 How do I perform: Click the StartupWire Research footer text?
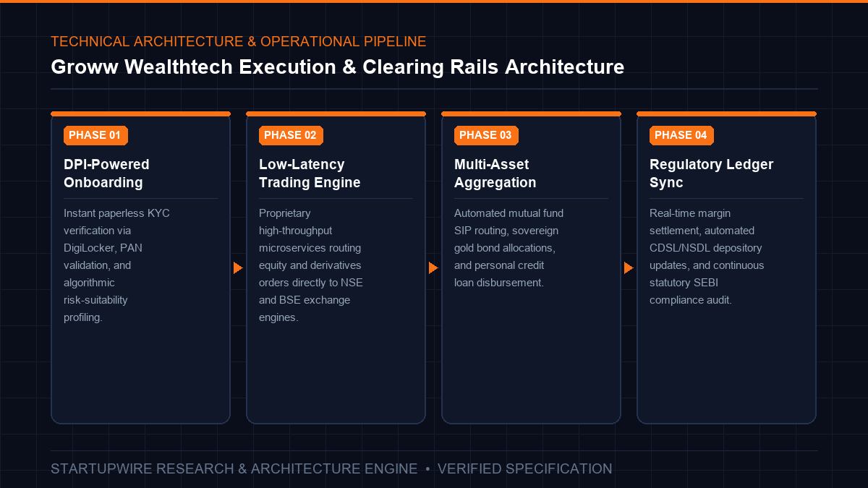click(x=234, y=469)
